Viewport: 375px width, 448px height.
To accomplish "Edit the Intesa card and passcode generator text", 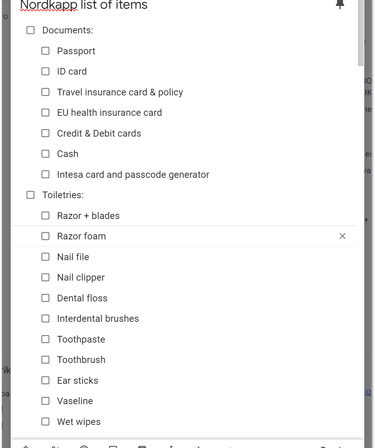I will tap(133, 175).
